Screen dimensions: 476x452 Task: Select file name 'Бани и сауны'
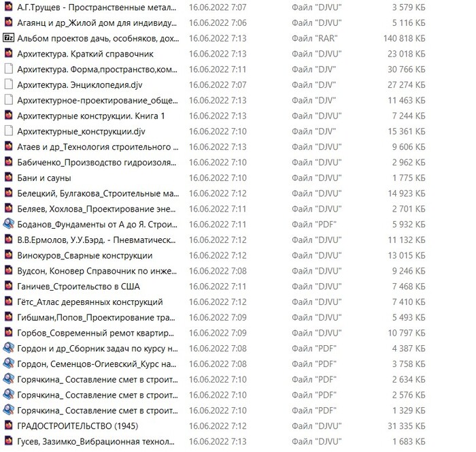(44, 178)
